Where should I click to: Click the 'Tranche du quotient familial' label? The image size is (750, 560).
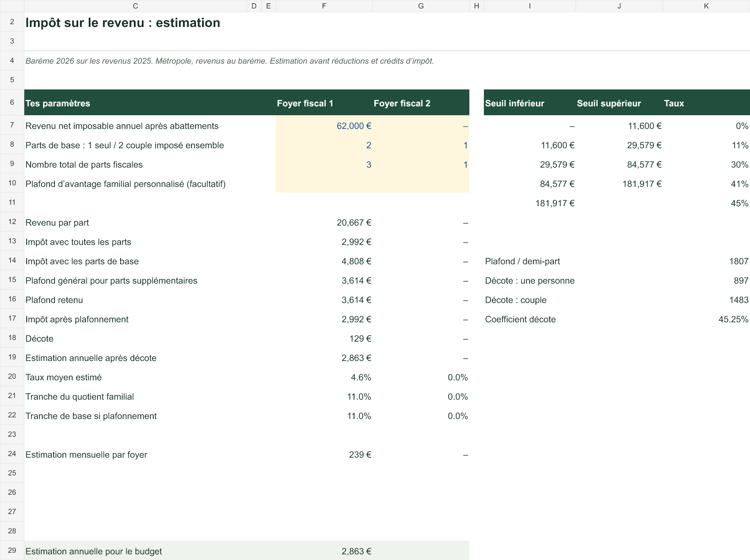click(79, 397)
